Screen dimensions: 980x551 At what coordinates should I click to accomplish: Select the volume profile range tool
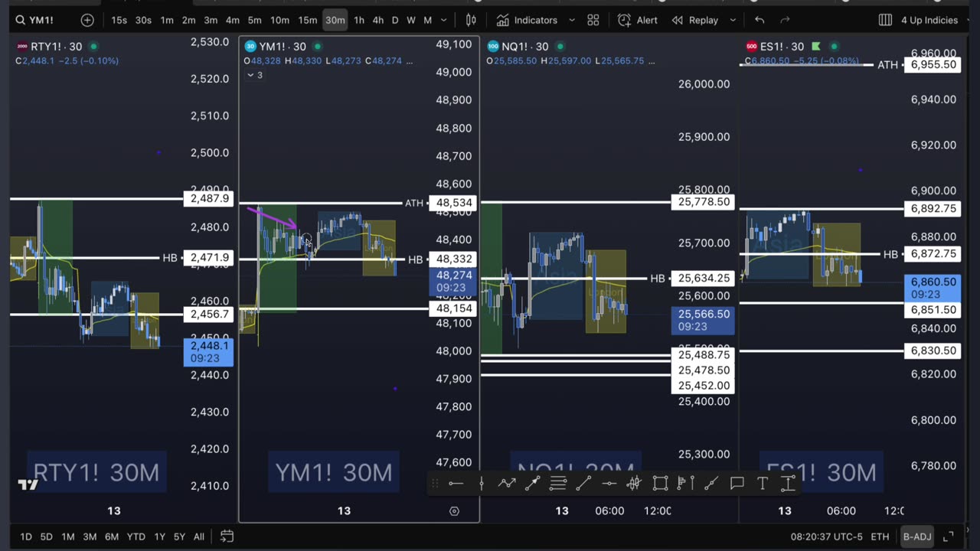(685, 483)
